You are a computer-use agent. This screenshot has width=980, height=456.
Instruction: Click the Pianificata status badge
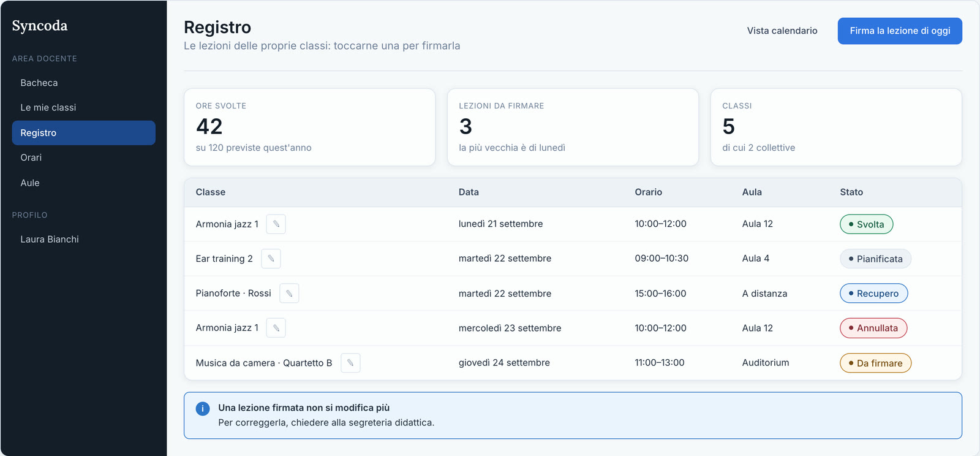[875, 259]
